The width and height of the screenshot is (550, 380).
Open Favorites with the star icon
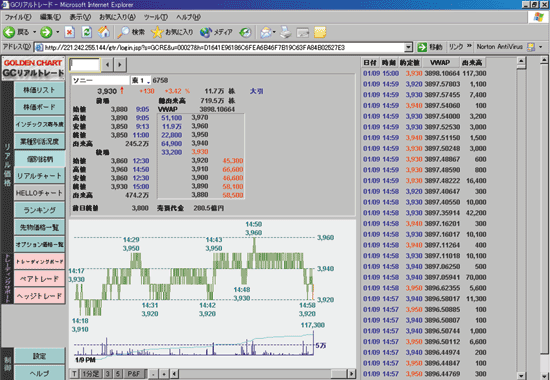[x=157, y=32]
